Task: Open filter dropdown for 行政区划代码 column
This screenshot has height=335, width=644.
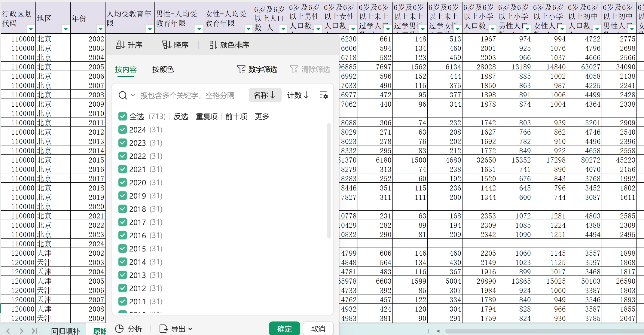Action: [x=31, y=29]
